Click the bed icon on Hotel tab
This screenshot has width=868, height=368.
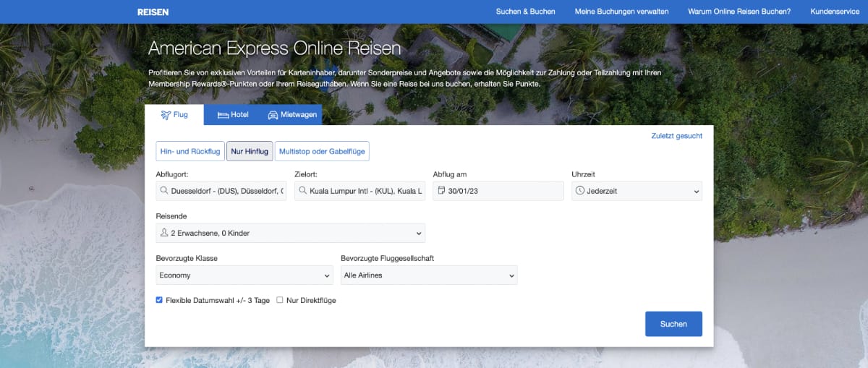click(x=223, y=115)
